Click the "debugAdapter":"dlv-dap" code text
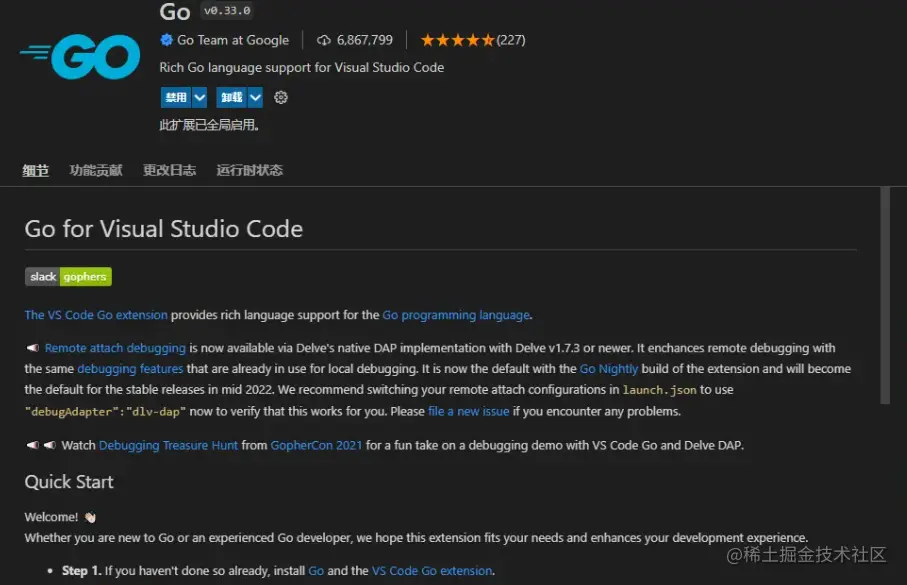Image resolution: width=907 pixels, height=585 pixels. pyautogui.click(x=105, y=411)
